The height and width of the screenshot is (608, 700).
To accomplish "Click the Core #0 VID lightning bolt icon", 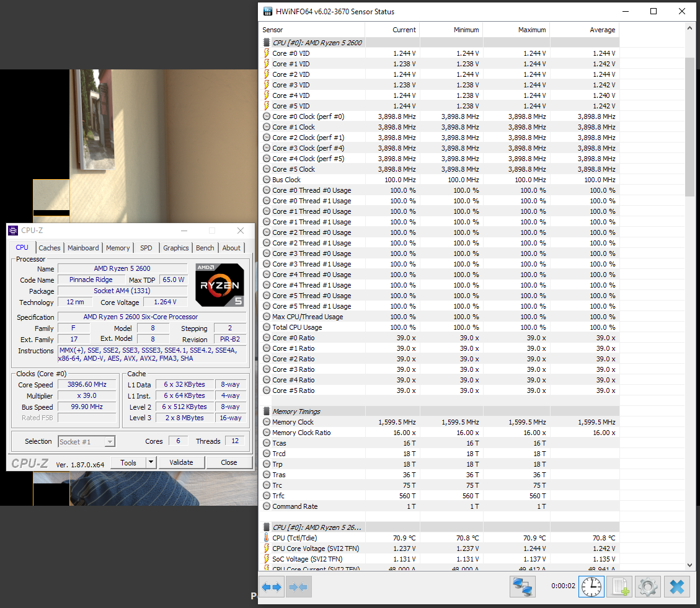I will [267, 53].
